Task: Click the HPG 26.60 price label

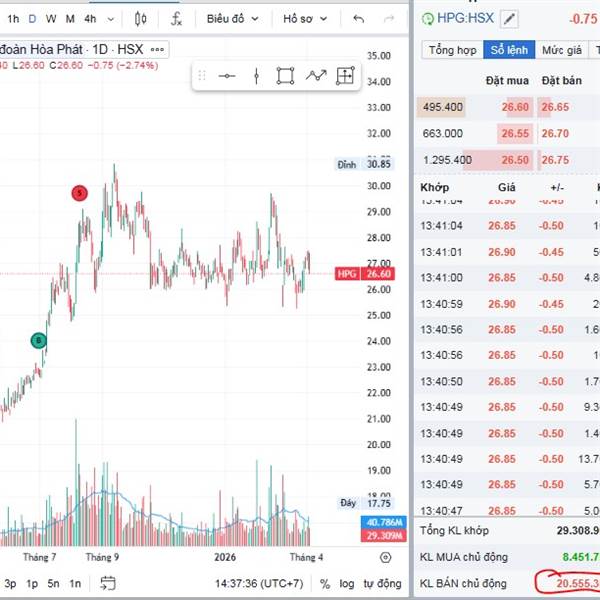Action: [x=365, y=274]
